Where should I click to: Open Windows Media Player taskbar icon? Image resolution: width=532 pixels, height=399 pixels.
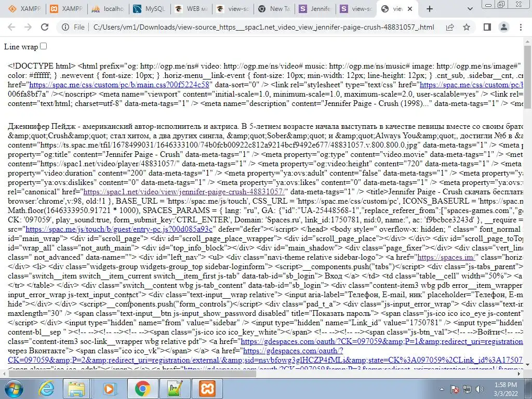click(x=109, y=389)
